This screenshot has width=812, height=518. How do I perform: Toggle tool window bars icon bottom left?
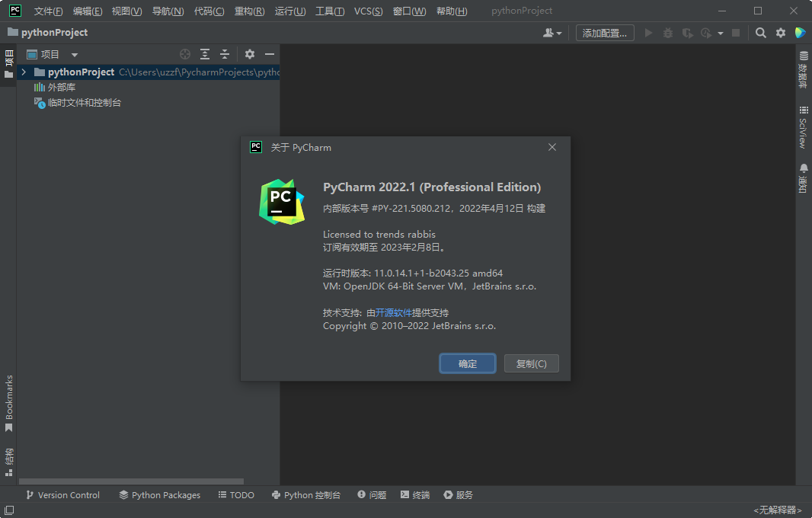coord(9,510)
